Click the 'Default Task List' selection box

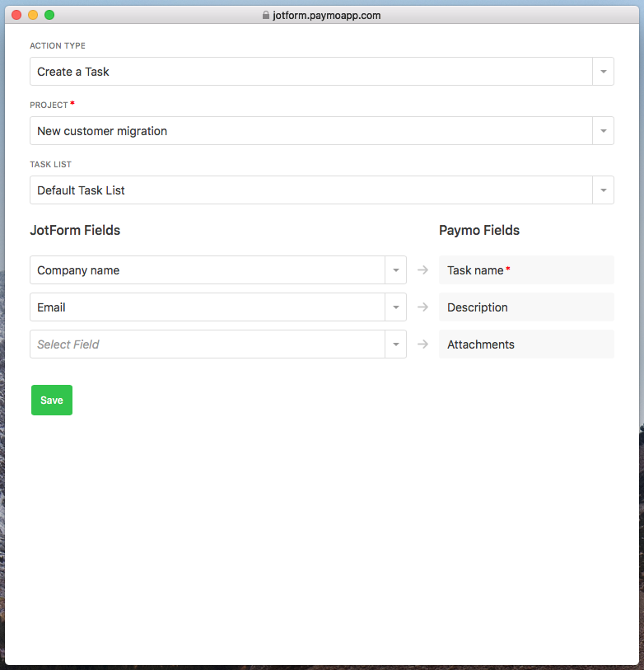coord(310,190)
